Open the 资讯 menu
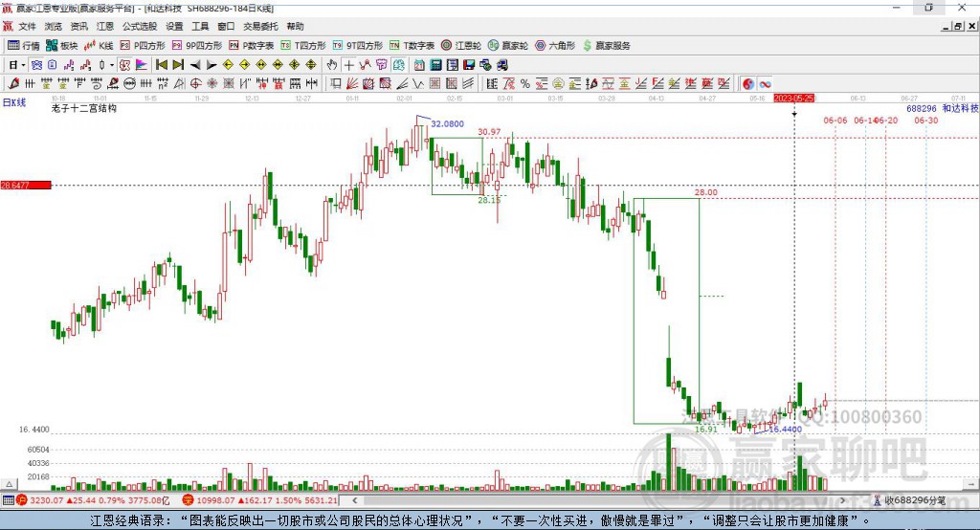The height and width of the screenshot is (530, 980). (x=78, y=26)
